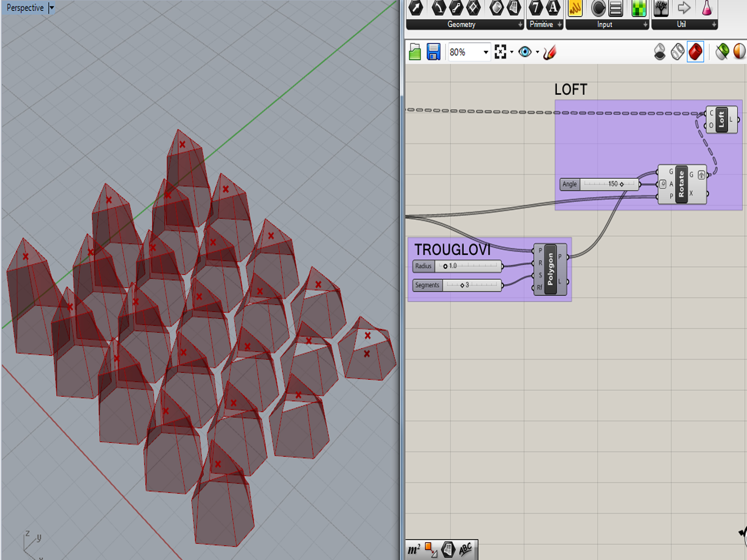Open file with green folder icon
Screen dimensions: 747x560
click(415, 52)
